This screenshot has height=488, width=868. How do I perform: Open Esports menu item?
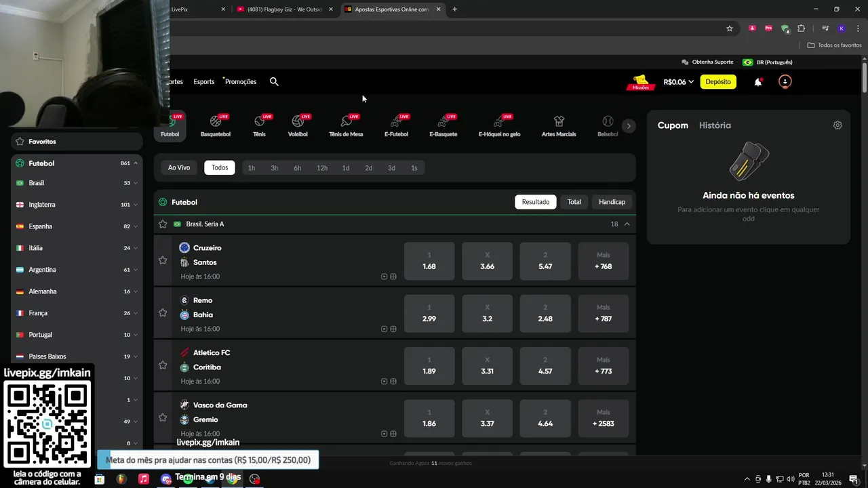pyautogui.click(x=203, y=82)
